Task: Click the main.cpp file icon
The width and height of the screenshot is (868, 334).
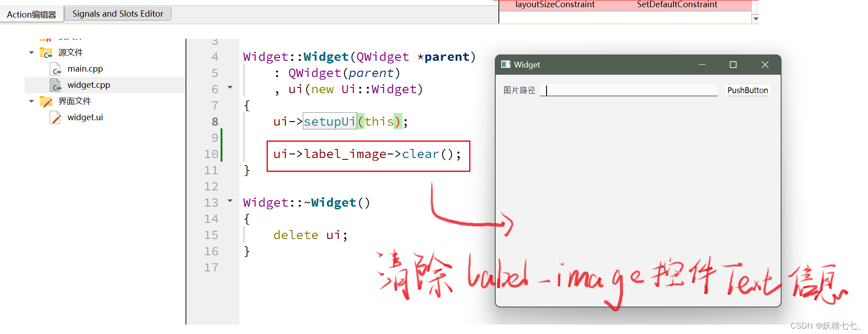Action: [x=55, y=69]
